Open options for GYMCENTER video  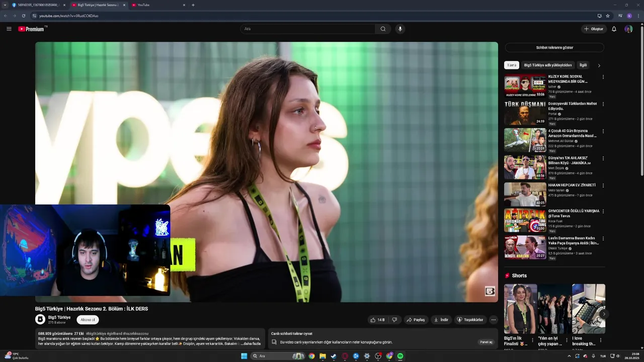(x=603, y=212)
